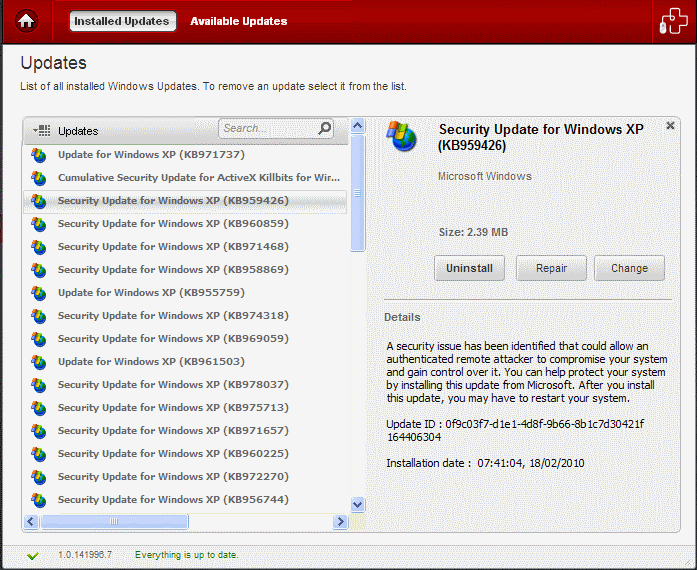Select Security Update (KB959426) row

[x=185, y=201]
